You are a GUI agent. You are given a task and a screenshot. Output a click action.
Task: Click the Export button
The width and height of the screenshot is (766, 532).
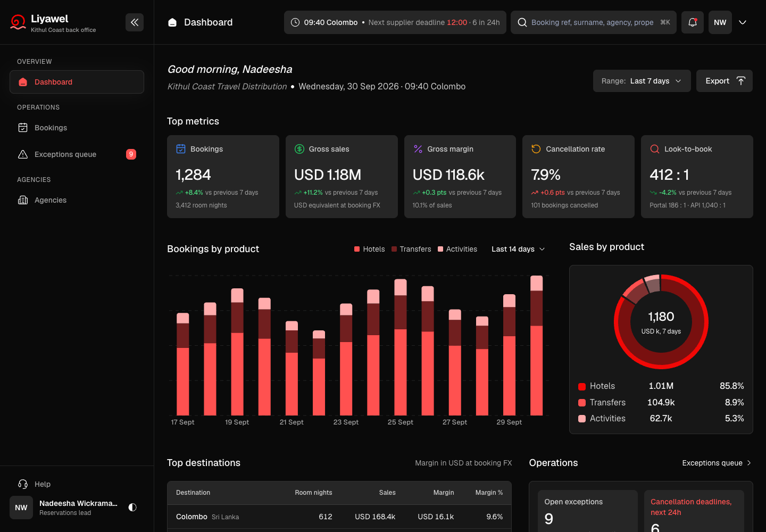(725, 81)
